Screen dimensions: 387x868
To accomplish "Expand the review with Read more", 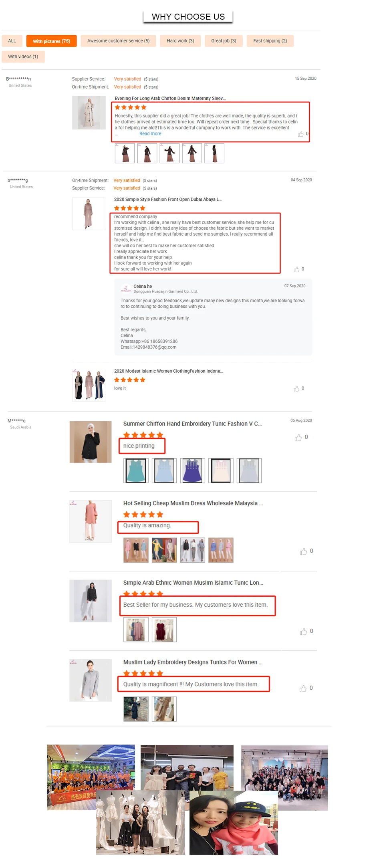I will tap(150, 134).
